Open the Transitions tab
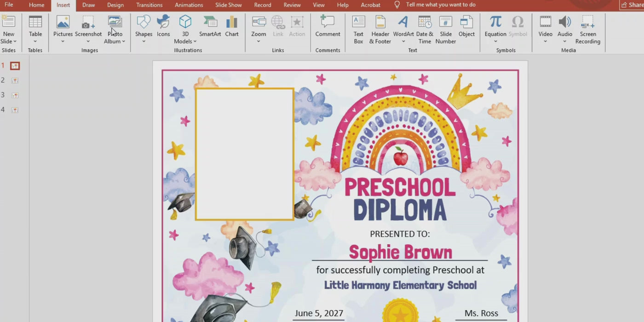 tap(149, 5)
